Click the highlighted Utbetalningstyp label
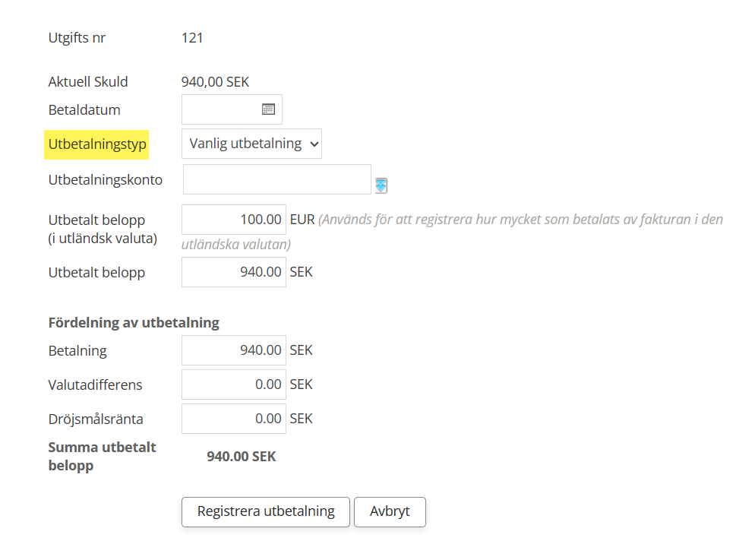Screen dimensions: 736x560 (x=96, y=144)
